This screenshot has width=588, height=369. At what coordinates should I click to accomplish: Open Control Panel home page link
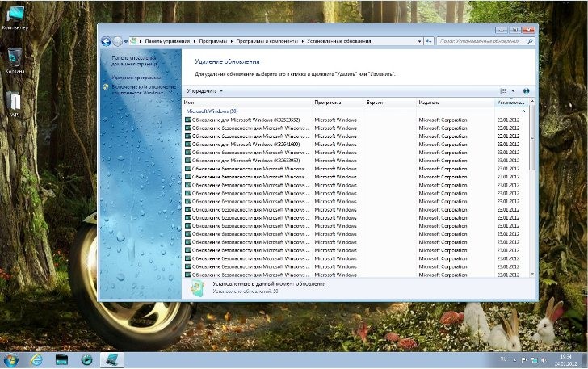(x=134, y=61)
